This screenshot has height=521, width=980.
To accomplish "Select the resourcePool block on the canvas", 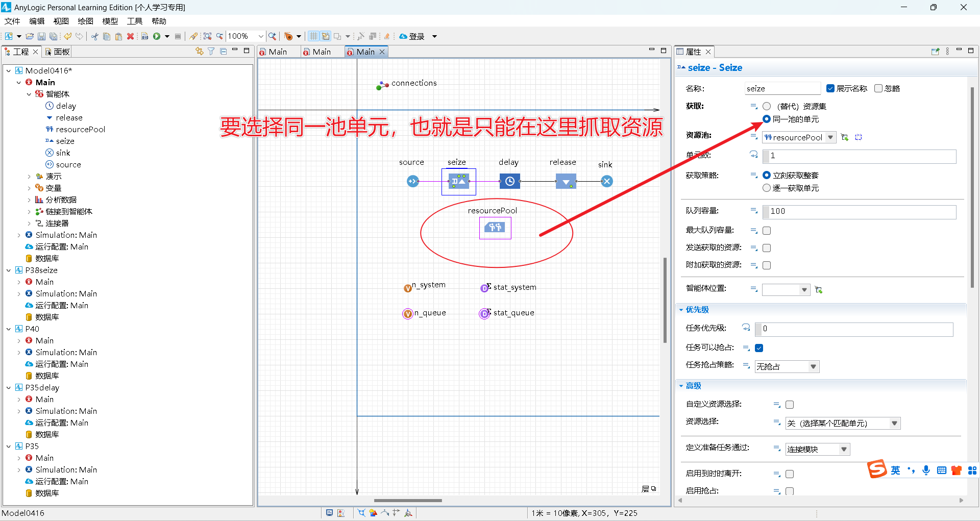I will tap(495, 228).
